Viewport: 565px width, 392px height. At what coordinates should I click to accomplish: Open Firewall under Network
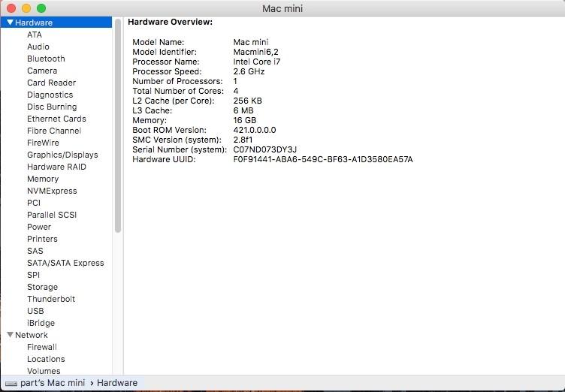point(42,347)
